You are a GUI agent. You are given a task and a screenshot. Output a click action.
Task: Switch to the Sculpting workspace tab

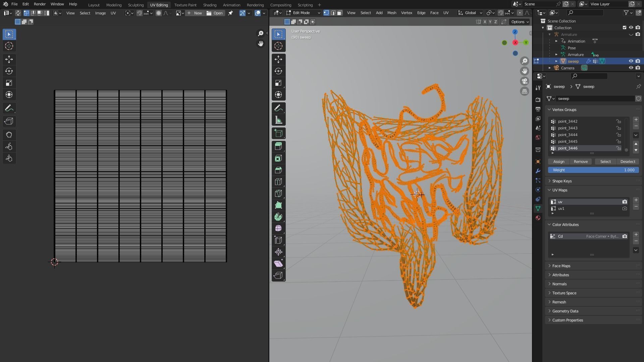click(136, 5)
